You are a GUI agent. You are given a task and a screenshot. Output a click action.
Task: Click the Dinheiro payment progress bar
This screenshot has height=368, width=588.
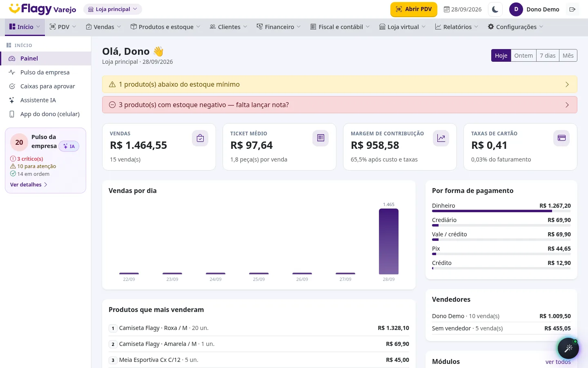[501, 211]
